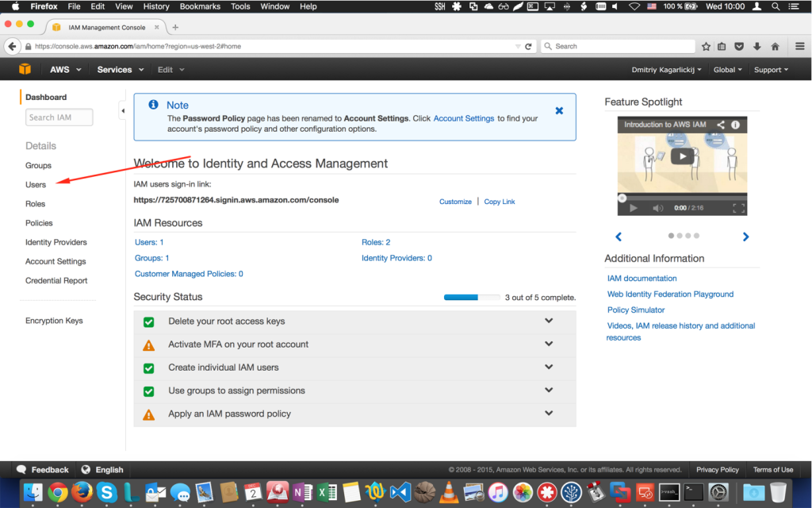Play the Introduction to AWS IAM video

coord(682,156)
